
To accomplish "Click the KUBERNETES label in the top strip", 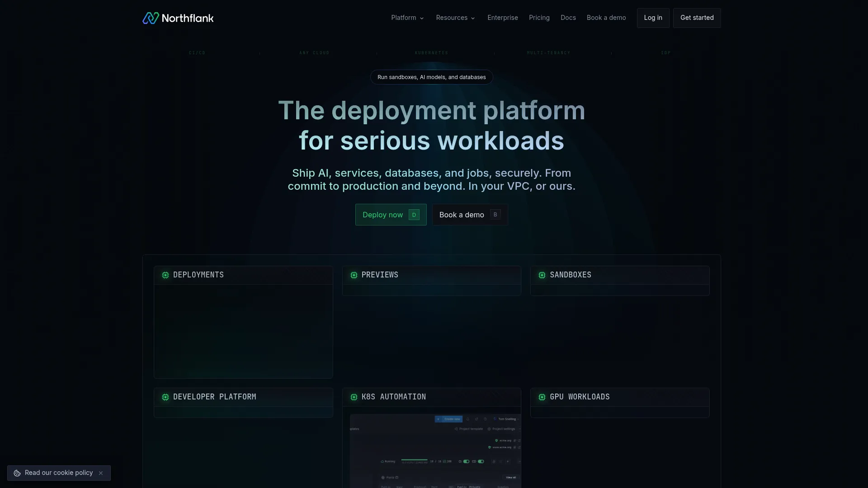I will (x=432, y=53).
